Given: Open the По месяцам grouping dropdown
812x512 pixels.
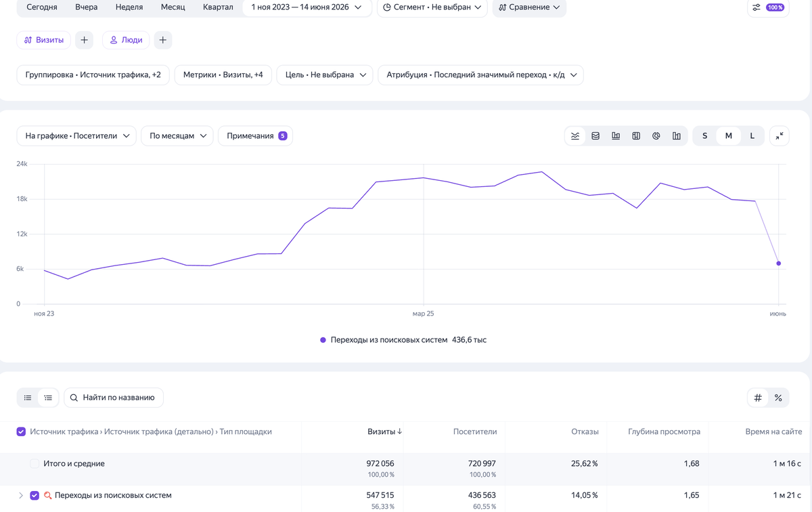Looking at the screenshot, I should coord(177,136).
